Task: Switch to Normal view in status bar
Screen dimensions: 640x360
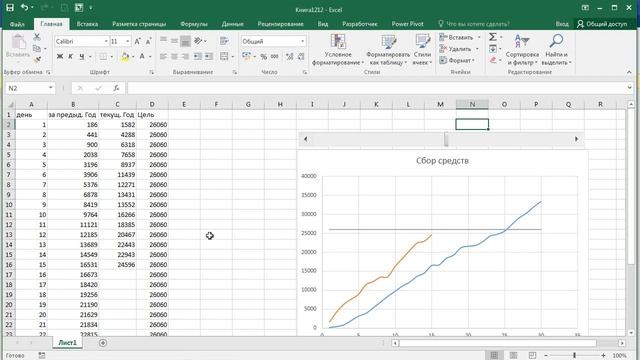Action: tap(494, 356)
